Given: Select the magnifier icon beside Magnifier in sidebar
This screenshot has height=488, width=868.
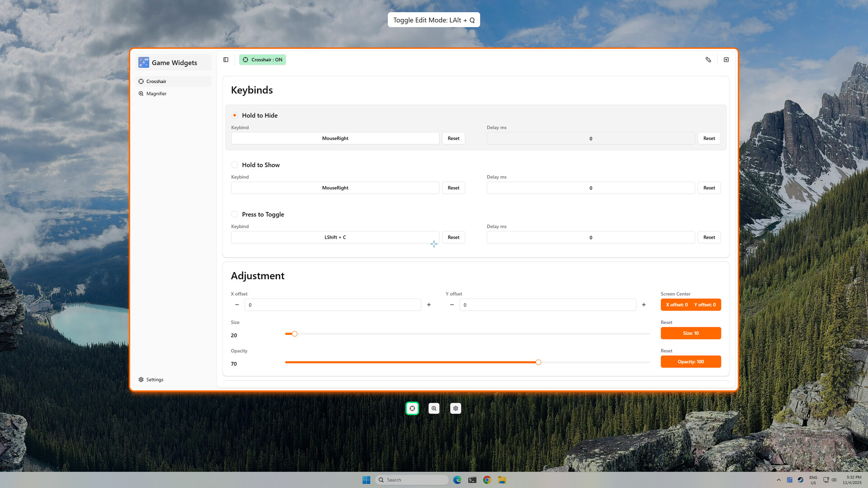Looking at the screenshot, I should coord(141,94).
